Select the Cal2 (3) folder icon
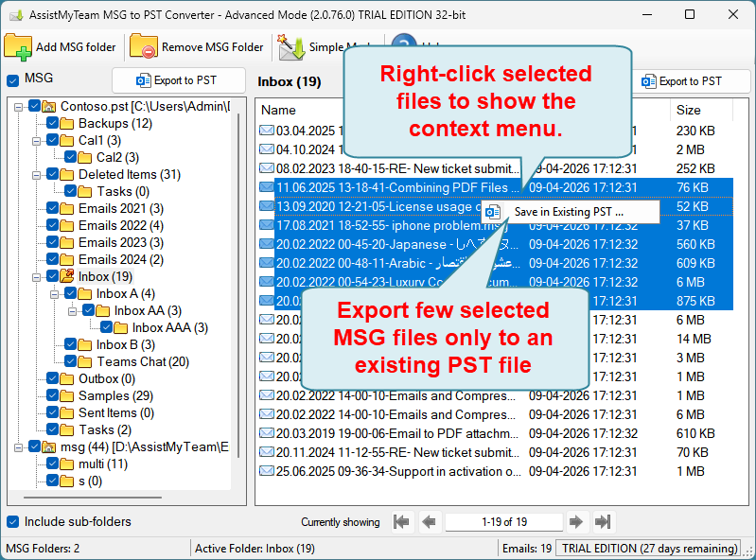This screenshot has width=756, height=560. [x=85, y=157]
